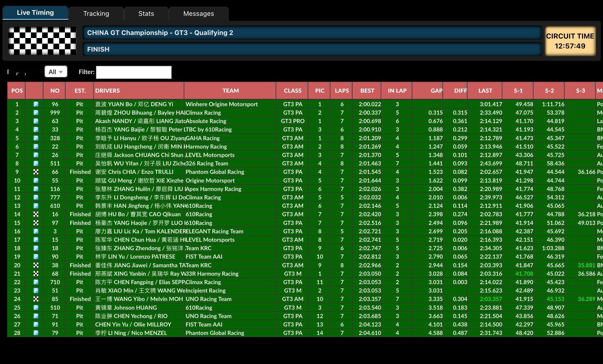Click the checkered flag icon for car 66
This screenshot has height=364, width=603.
pyautogui.click(x=36, y=172)
